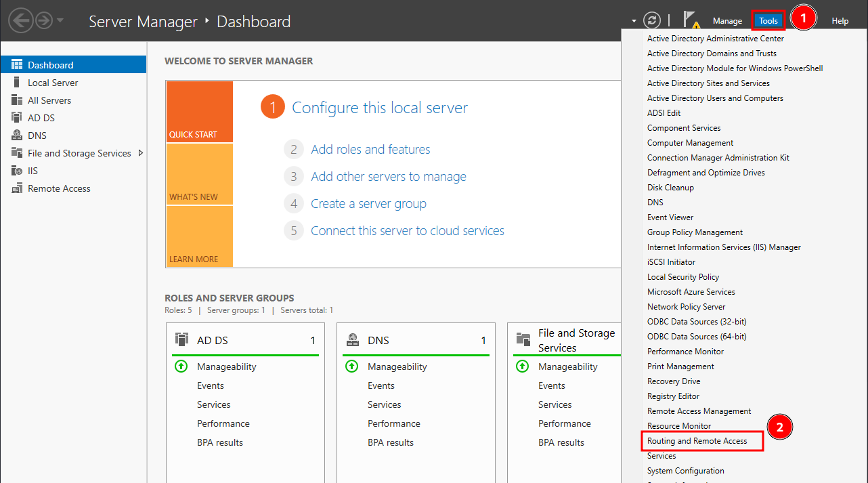This screenshot has height=483, width=868.
Task: Click the forward navigation arrow
Action: click(44, 20)
